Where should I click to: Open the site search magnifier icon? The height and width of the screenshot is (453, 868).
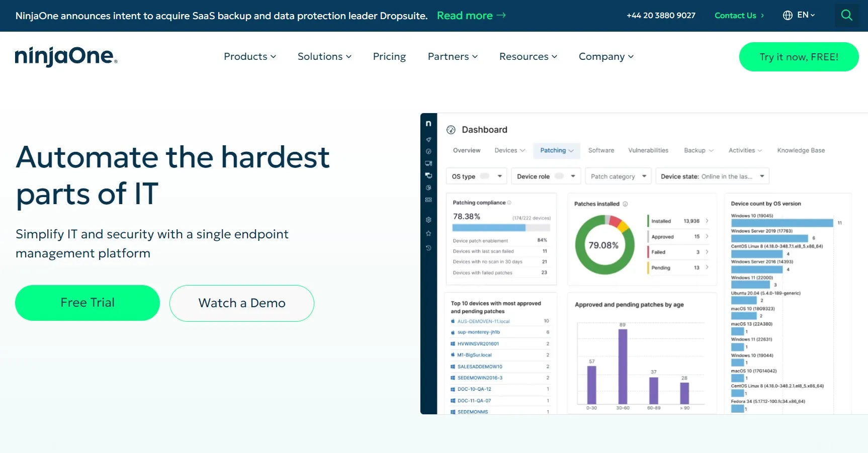point(847,15)
